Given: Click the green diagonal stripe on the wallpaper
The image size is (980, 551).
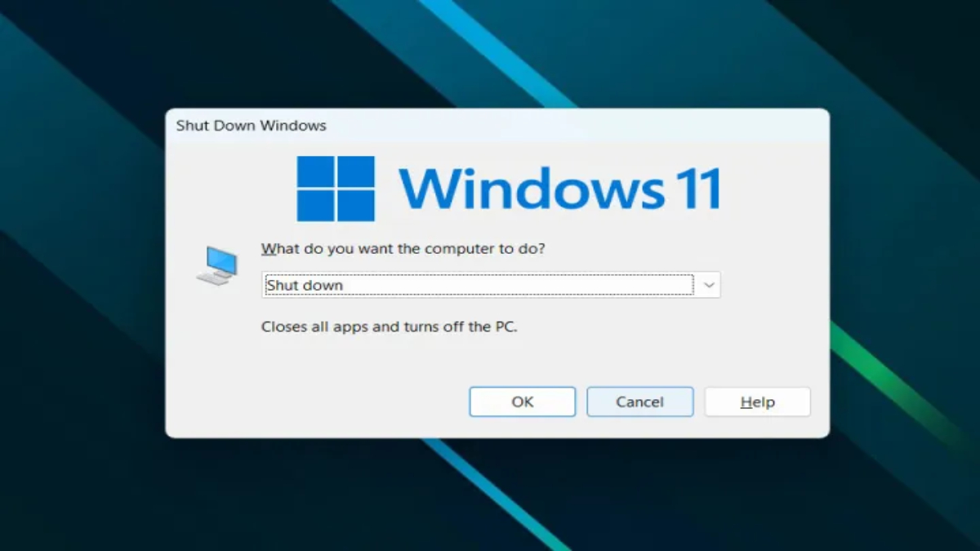Looking at the screenshot, I should pos(898,382).
